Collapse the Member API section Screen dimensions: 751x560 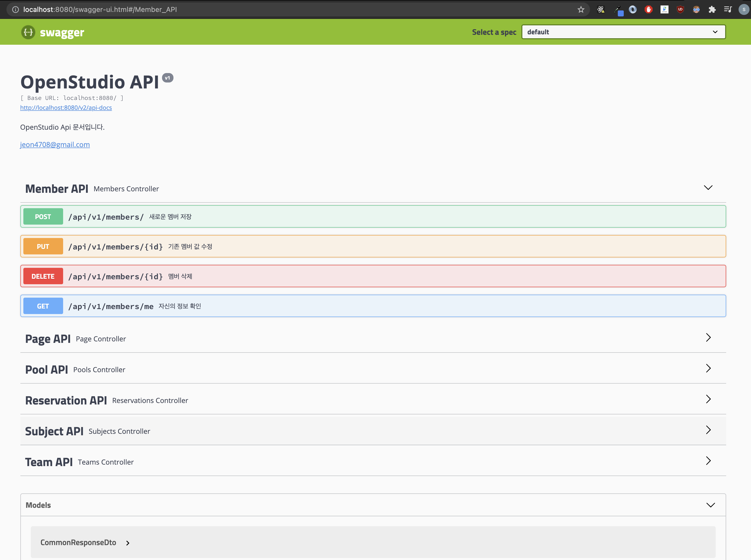708,188
